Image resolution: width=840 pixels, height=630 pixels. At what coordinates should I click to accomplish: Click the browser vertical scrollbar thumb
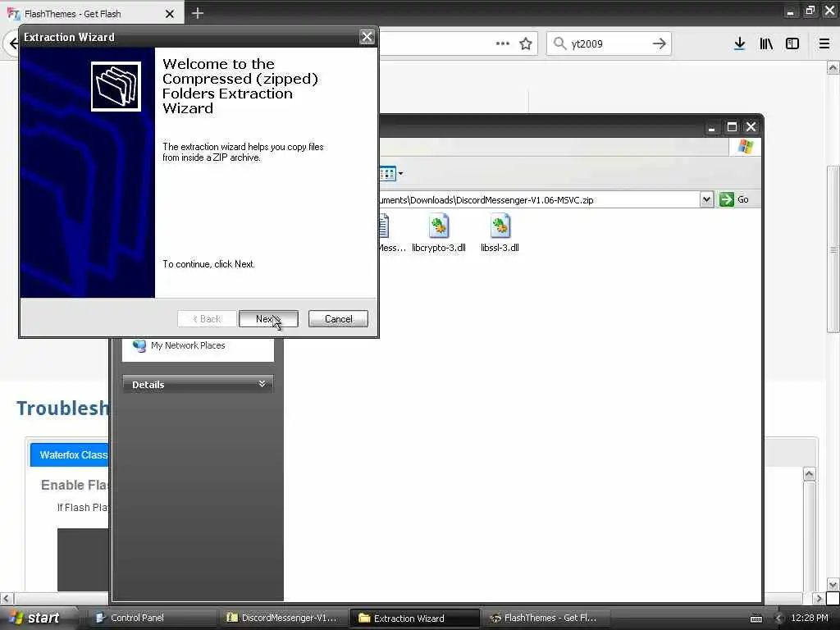pos(833,249)
